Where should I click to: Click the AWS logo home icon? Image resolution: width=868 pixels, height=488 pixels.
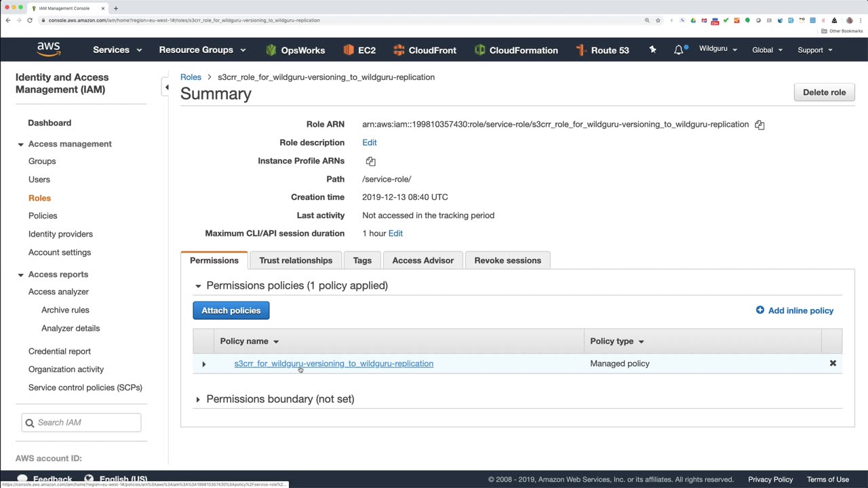click(49, 49)
